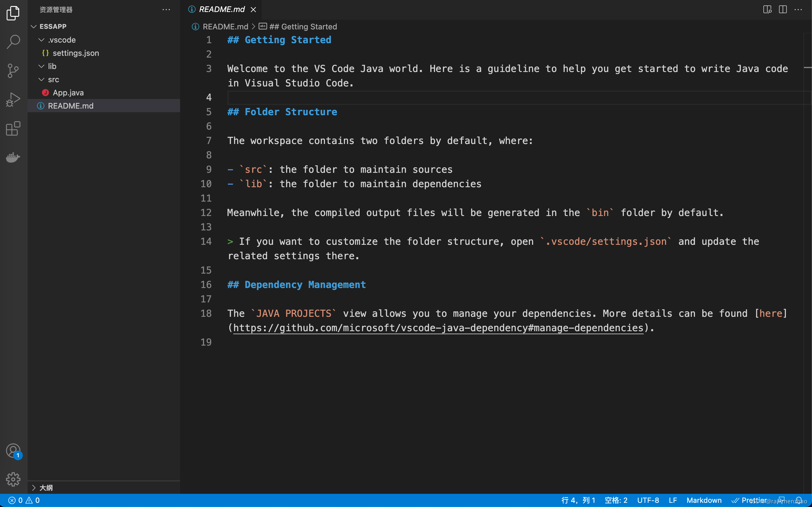Open markdown preview to the side
The image size is (812, 507).
(767, 9)
